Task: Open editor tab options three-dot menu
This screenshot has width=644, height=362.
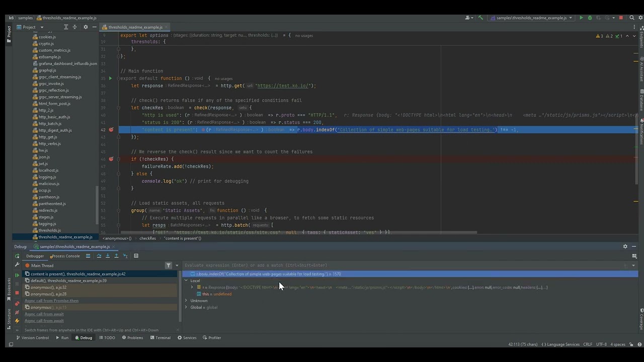Action: click(634, 27)
